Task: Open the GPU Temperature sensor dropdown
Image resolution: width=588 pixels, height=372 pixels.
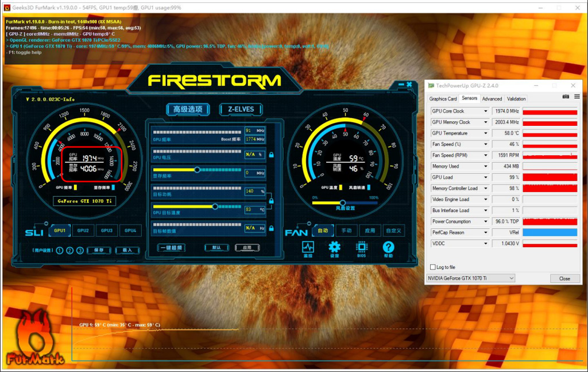Action: (486, 133)
